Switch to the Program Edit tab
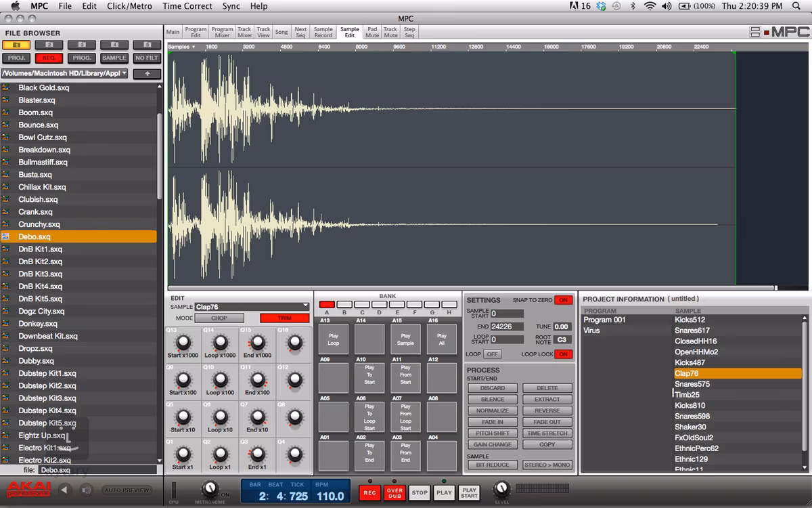812x508 pixels. tap(196, 32)
